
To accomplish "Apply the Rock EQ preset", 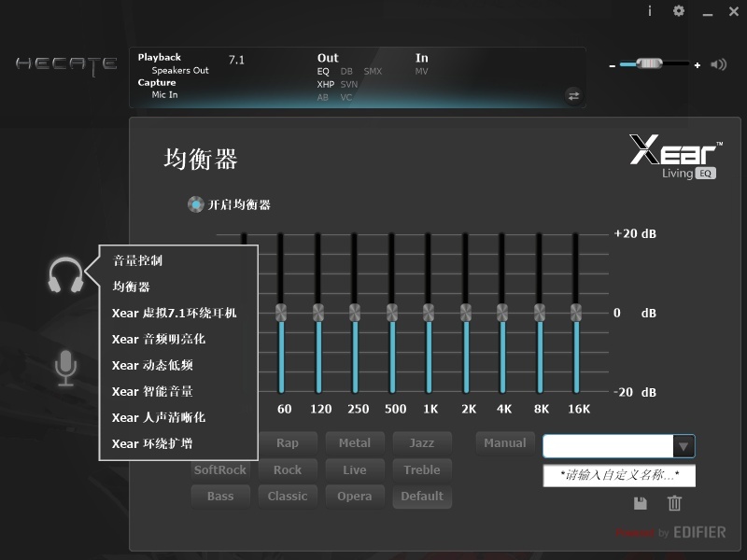I will coord(288,470).
